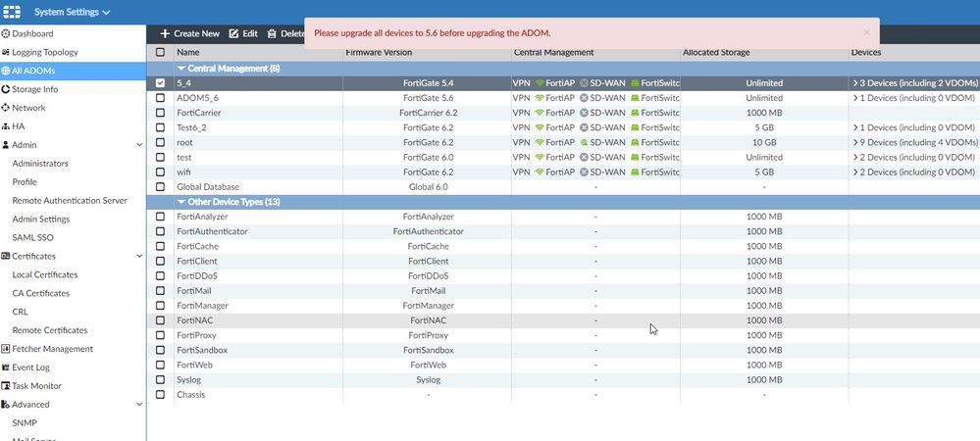Open Logging Topology page
Viewport: 980px width, 441px height.
click(x=45, y=53)
